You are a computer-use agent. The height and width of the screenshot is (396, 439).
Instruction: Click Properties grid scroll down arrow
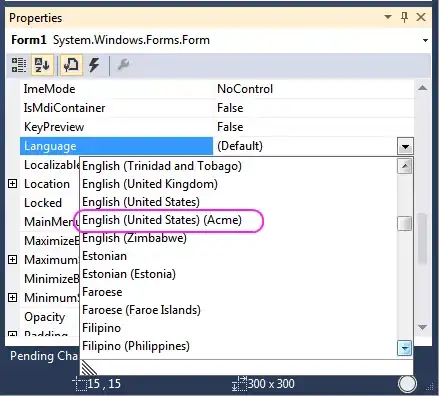point(422,327)
